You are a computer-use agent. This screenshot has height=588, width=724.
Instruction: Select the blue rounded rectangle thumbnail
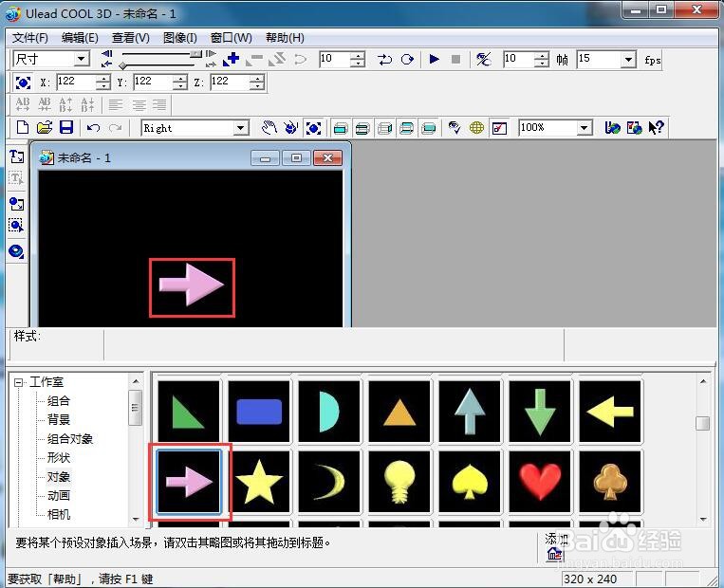tap(258, 412)
